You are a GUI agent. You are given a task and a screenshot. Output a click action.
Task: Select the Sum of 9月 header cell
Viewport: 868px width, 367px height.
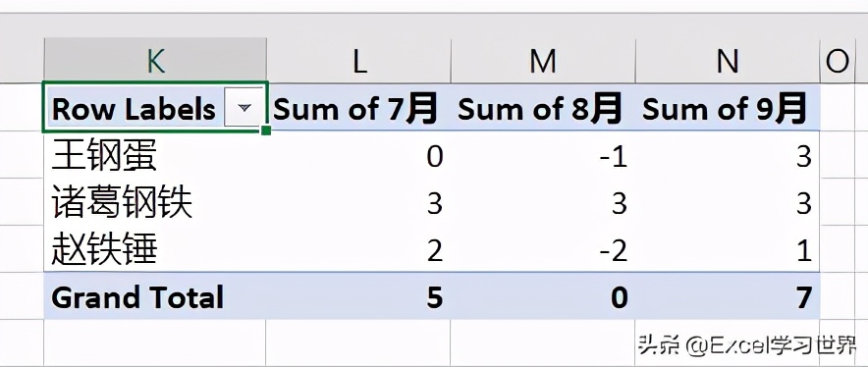click(728, 107)
